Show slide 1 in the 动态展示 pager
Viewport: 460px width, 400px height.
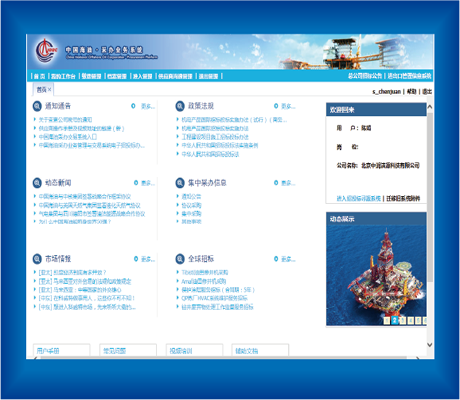click(387, 321)
